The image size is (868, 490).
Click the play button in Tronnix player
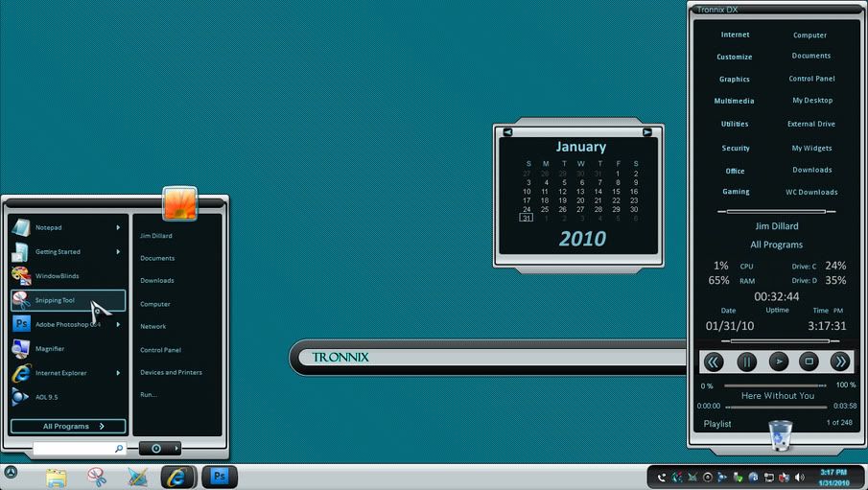tap(778, 362)
